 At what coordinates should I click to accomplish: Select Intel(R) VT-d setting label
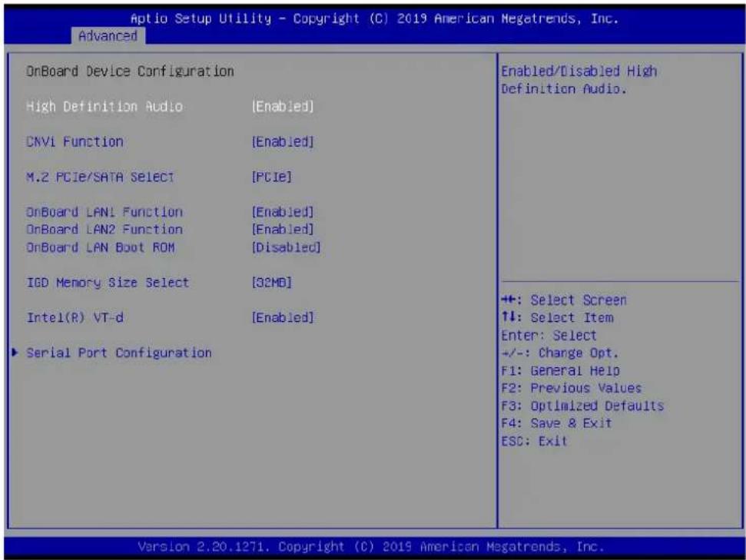click(x=75, y=317)
